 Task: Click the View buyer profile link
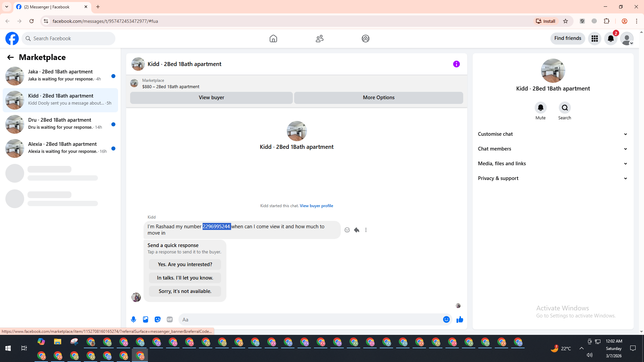coord(316,206)
